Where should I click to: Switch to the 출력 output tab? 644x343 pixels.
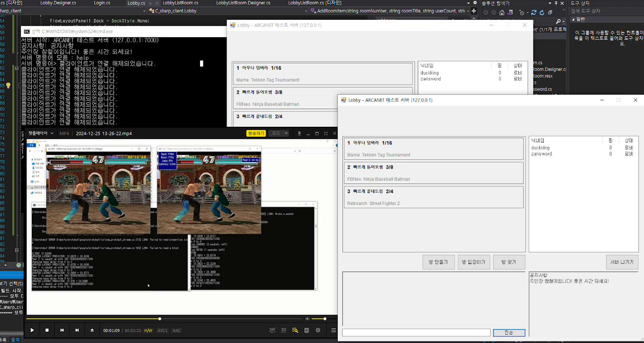pos(15,340)
